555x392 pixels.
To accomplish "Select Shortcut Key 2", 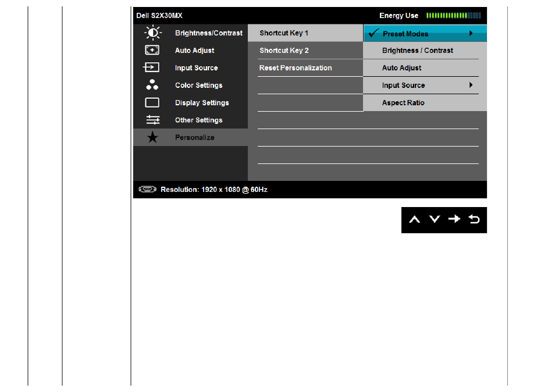I will point(305,50).
